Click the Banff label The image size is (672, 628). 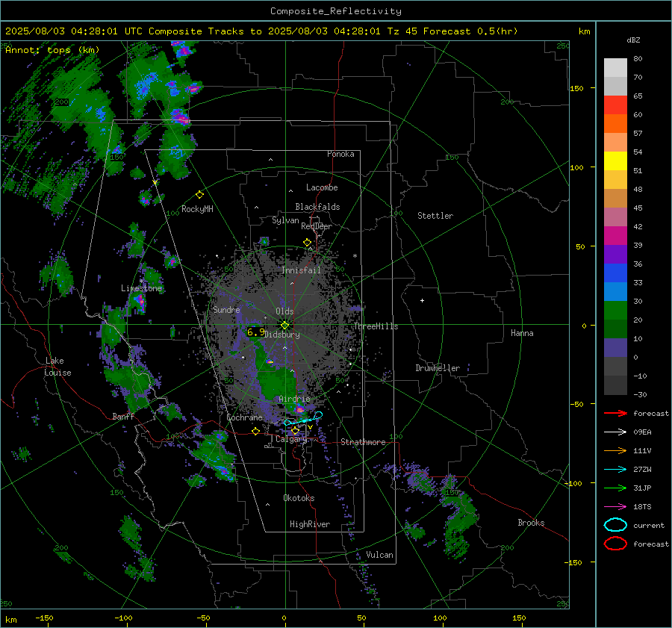[x=123, y=416]
